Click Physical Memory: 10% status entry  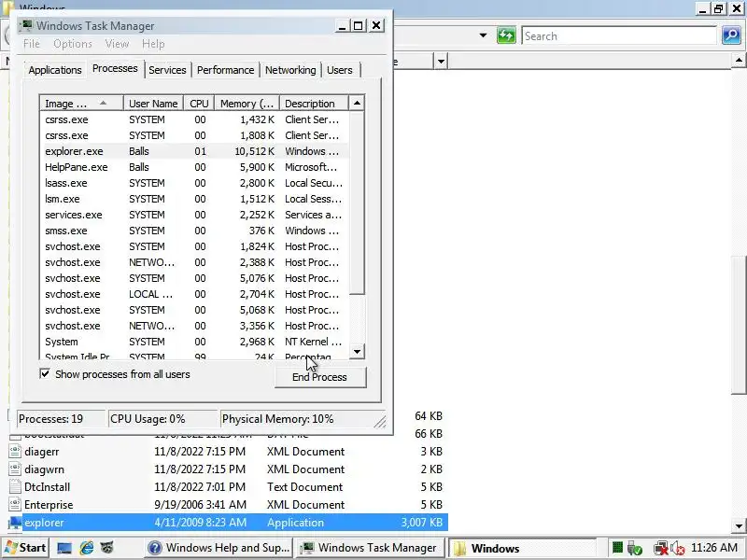coord(277,419)
